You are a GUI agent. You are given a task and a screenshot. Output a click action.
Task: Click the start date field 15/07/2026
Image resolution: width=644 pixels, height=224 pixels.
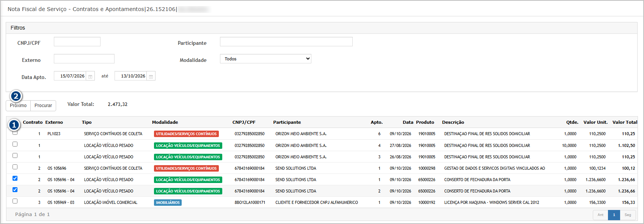click(x=70, y=76)
